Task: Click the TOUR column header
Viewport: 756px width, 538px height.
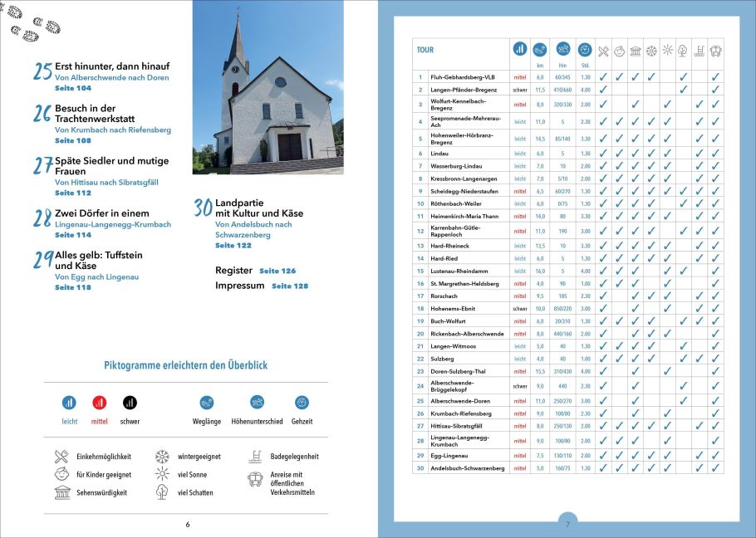Action: coord(425,50)
